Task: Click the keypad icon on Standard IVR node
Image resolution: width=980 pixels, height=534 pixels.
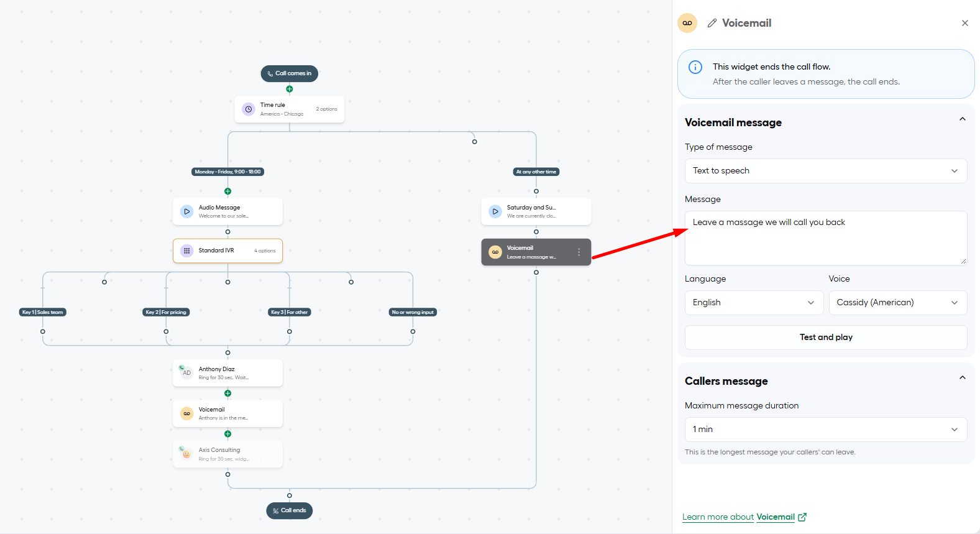Action: click(x=186, y=251)
